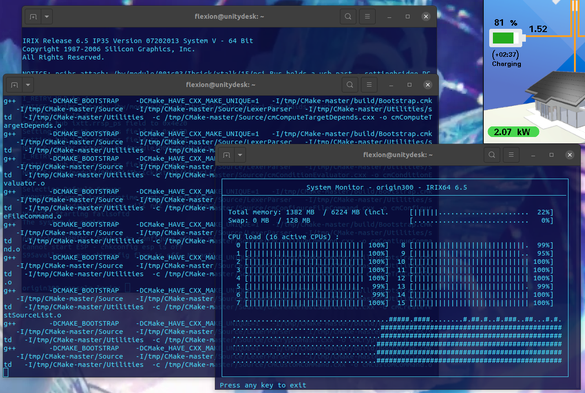Click the title of the System Monitor terminal
The height and width of the screenshot is (393, 585).
[x=398, y=155]
